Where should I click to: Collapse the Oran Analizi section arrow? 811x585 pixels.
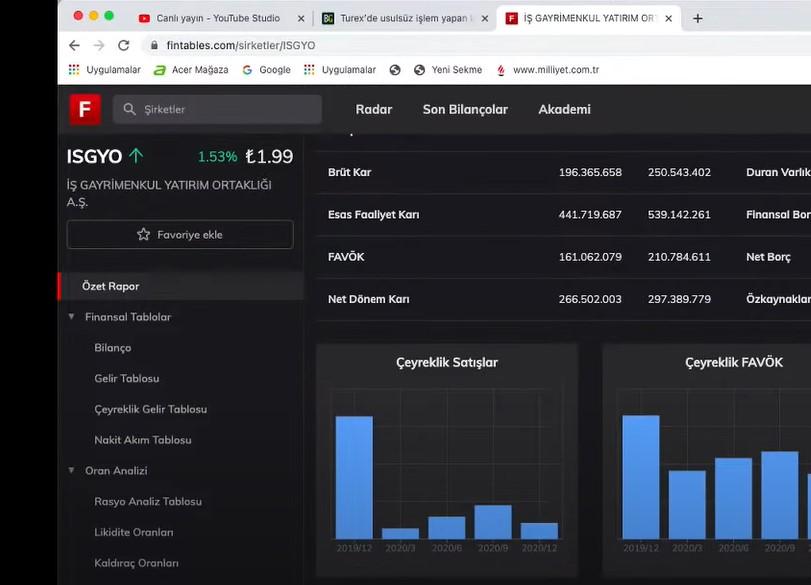71,470
